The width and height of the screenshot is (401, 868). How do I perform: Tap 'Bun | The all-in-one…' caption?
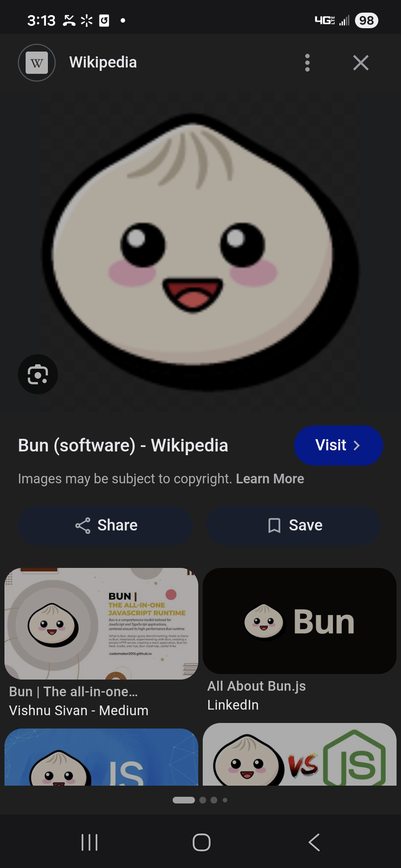pos(74,692)
